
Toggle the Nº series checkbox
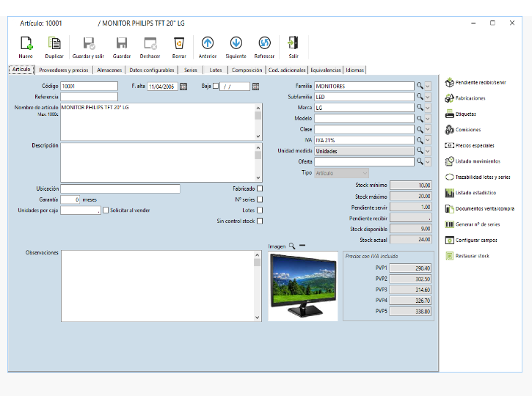point(260,199)
